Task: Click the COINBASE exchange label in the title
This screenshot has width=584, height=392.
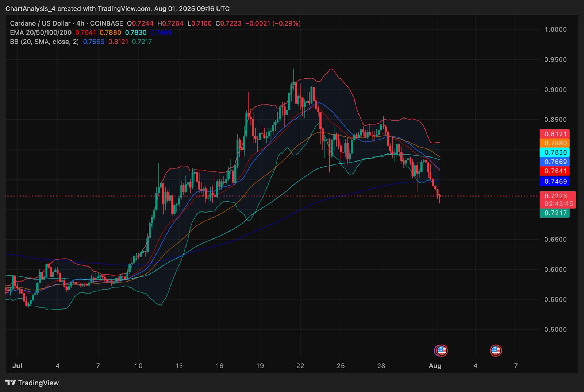Action: click(107, 23)
